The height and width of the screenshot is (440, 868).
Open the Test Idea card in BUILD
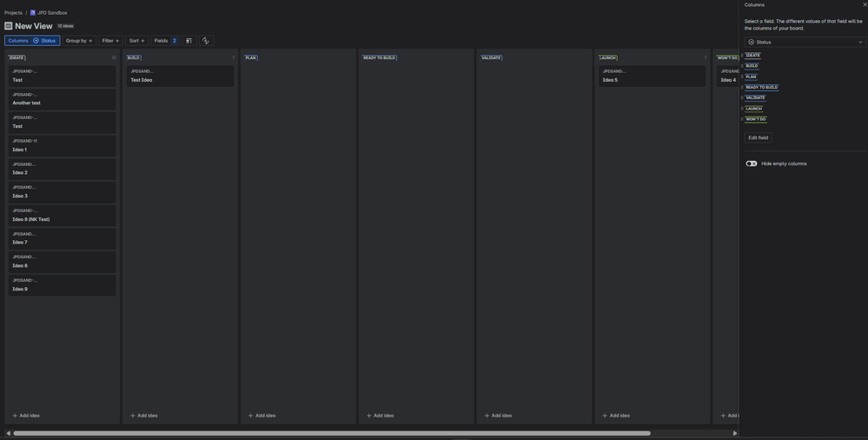click(x=180, y=76)
